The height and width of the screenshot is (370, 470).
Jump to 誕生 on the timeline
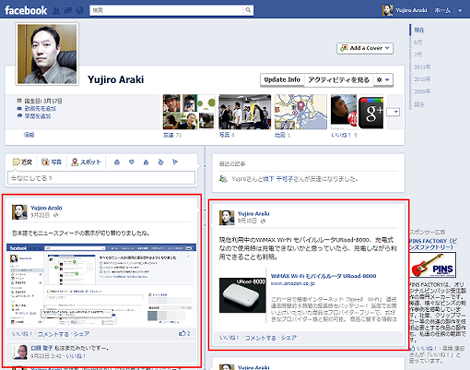point(419,104)
